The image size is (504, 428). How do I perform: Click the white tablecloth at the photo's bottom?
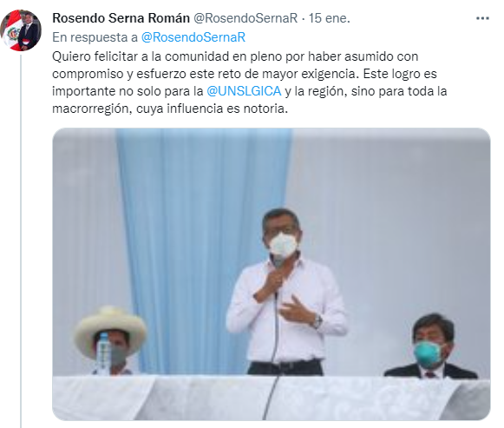[x=272, y=398]
